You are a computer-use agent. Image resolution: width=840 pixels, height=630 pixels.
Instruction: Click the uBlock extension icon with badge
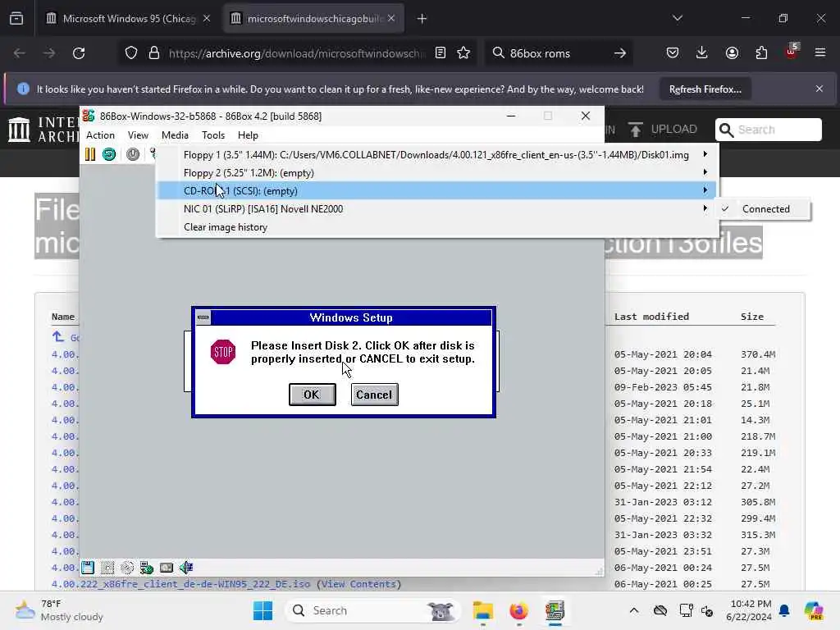792,52
